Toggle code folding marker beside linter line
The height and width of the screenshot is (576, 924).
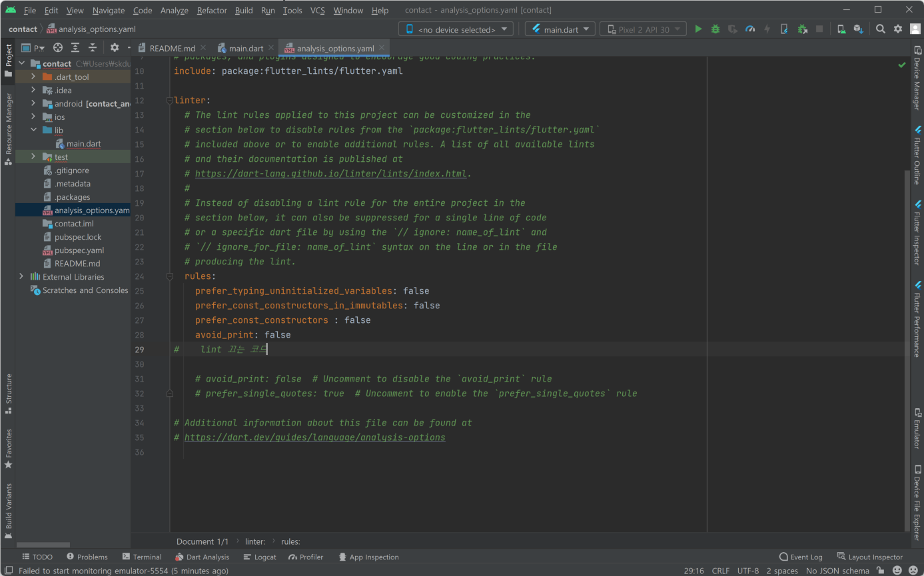169,101
